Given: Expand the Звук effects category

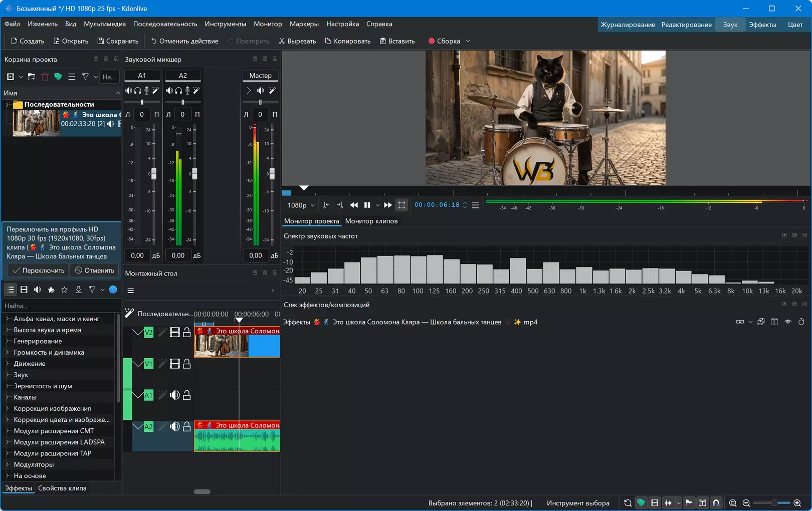Looking at the screenshot, I should [8, 375].
